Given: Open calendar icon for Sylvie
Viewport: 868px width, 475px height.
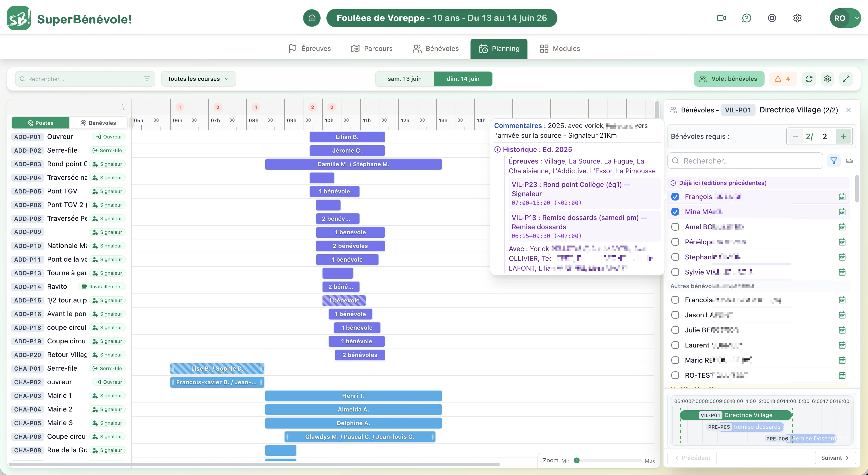Looking at the screenshot, I should pos(842,272).
